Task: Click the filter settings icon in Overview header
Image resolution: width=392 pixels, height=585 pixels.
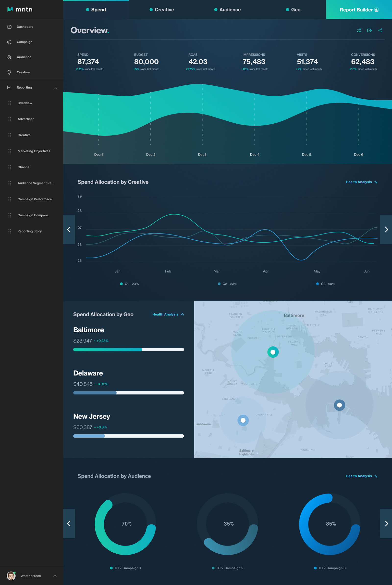Action: click(x=359, y=30)
